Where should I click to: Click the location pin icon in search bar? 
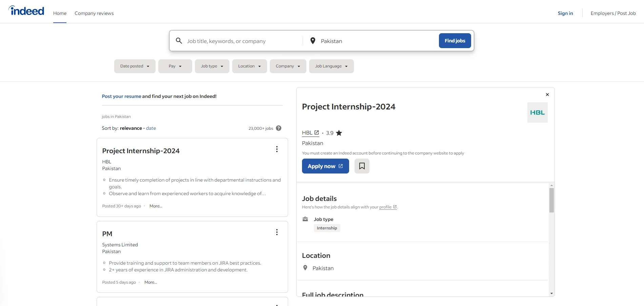313,41
